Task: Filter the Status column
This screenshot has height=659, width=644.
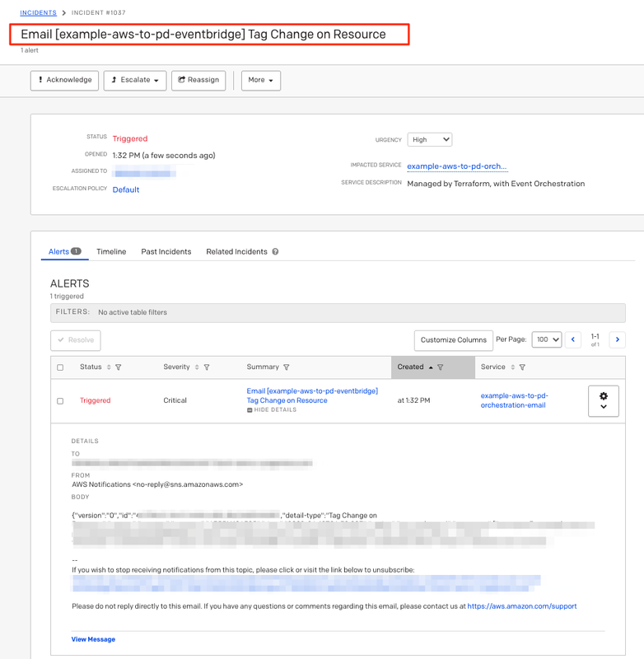Action: click(119, 367)
